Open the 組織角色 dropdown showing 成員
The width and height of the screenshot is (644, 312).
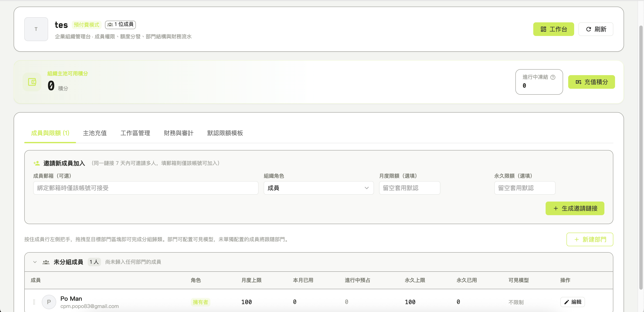coord(319,188)
